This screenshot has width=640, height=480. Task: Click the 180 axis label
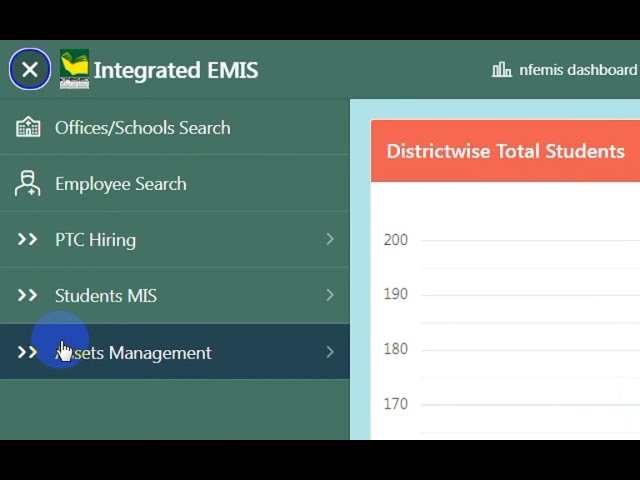(396, 349)
